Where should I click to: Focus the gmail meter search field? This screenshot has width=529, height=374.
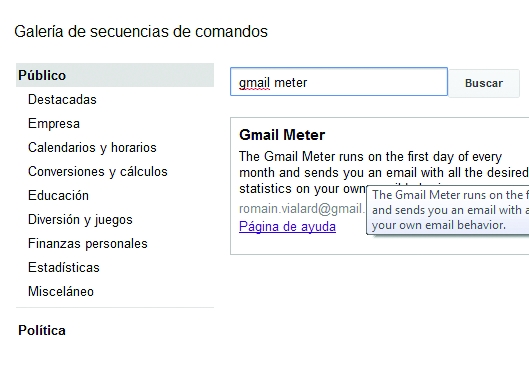[x=339, y=82]
